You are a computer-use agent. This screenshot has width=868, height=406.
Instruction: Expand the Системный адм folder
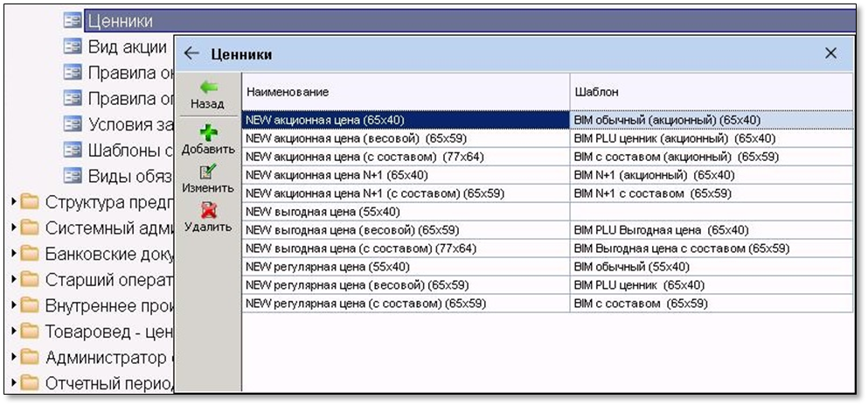coord(14,227)
